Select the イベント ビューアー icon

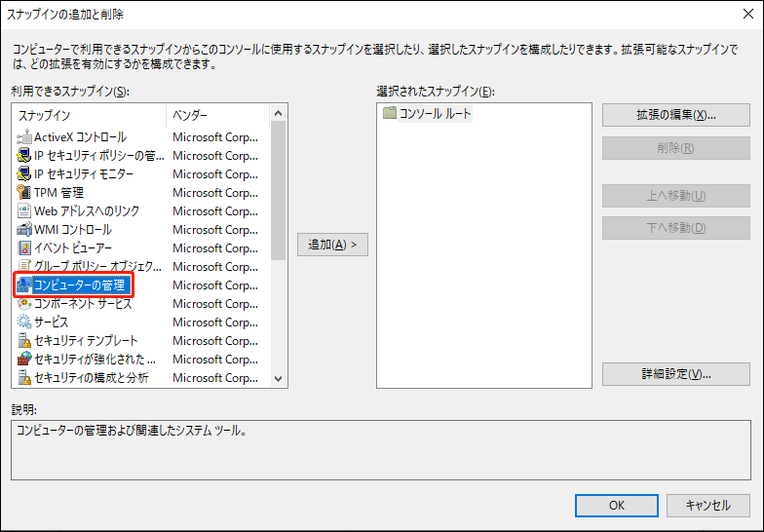24,248
